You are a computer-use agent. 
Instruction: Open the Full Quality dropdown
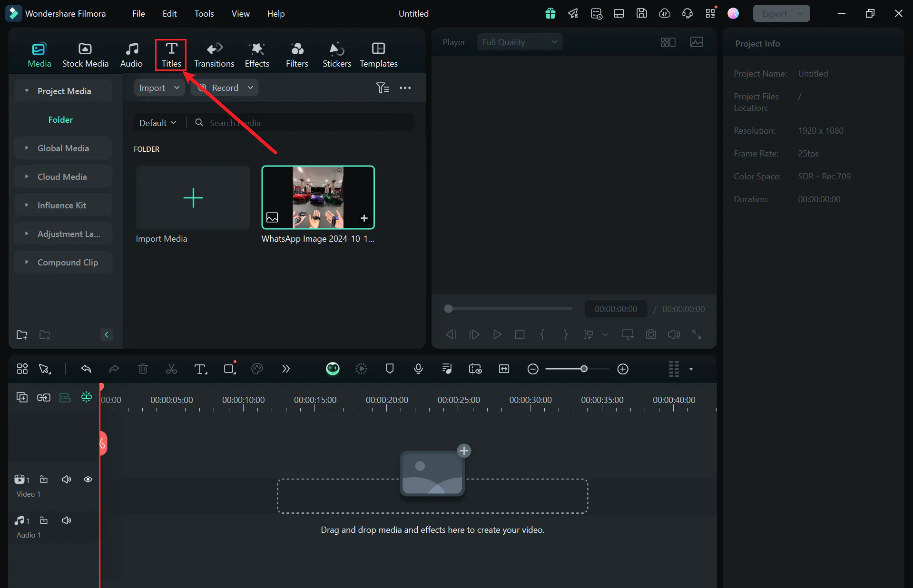pyautogui.click(x=520, y=42)
